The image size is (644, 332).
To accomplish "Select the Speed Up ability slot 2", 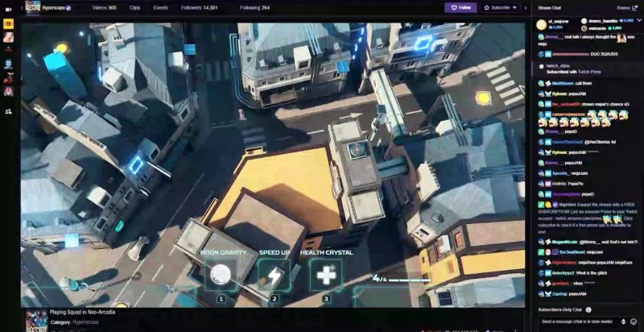I will [x=274, y=275].
